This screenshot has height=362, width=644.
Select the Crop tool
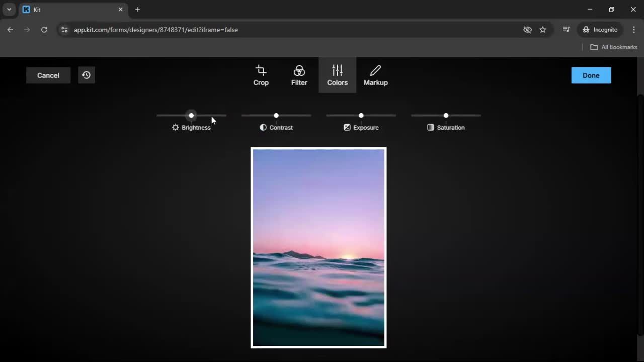point(261,74)
